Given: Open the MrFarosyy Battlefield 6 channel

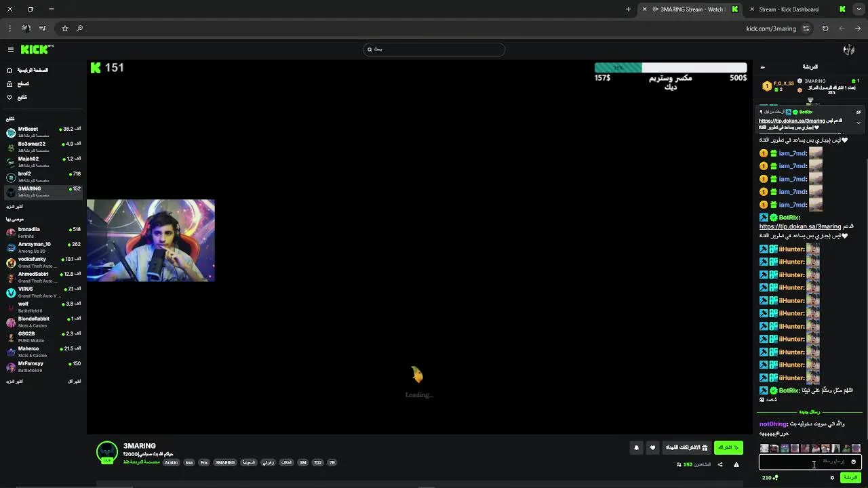Looking at the screenshot, I should click(x=43, y=367).
